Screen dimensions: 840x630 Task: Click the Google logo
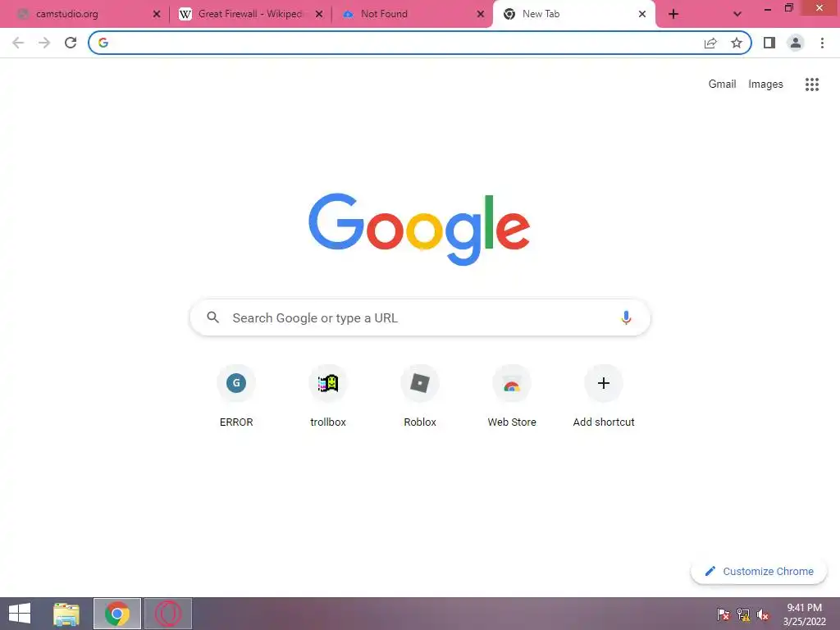[419, 229]
